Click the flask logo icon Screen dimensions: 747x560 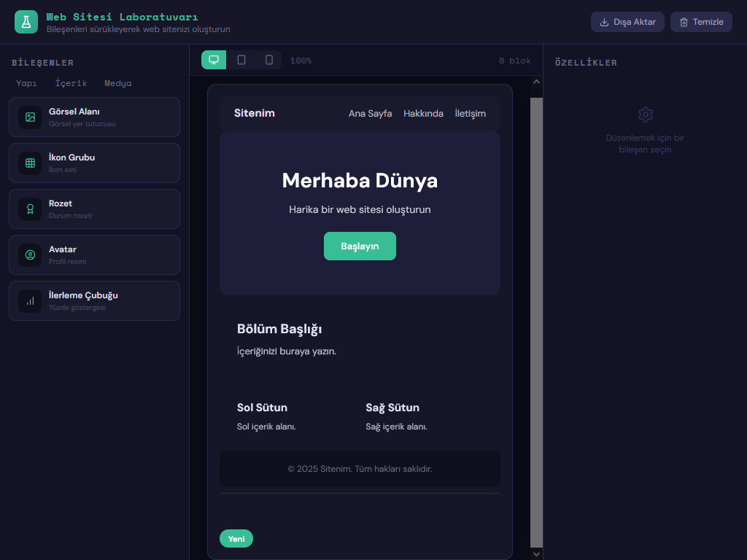(x=26, y=22)
